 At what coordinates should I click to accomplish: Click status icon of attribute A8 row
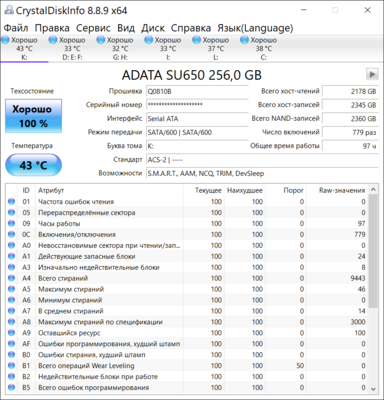click(x=11, y=322)
